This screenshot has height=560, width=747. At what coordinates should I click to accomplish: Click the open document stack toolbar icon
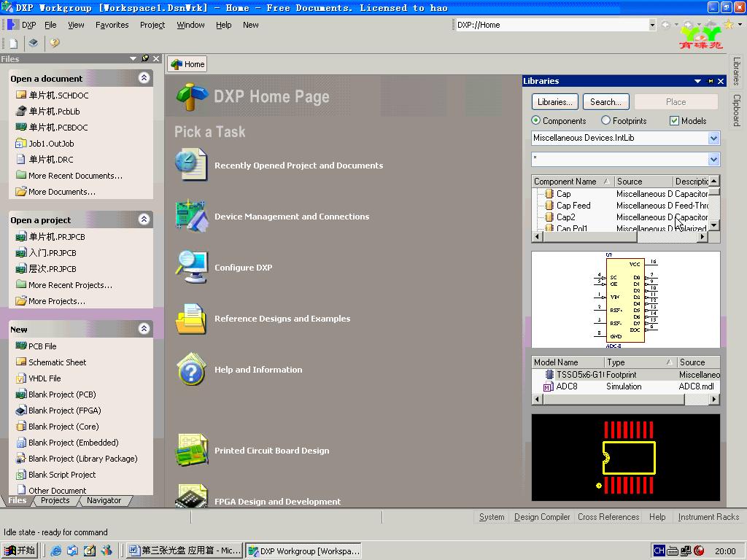(34, 43)
